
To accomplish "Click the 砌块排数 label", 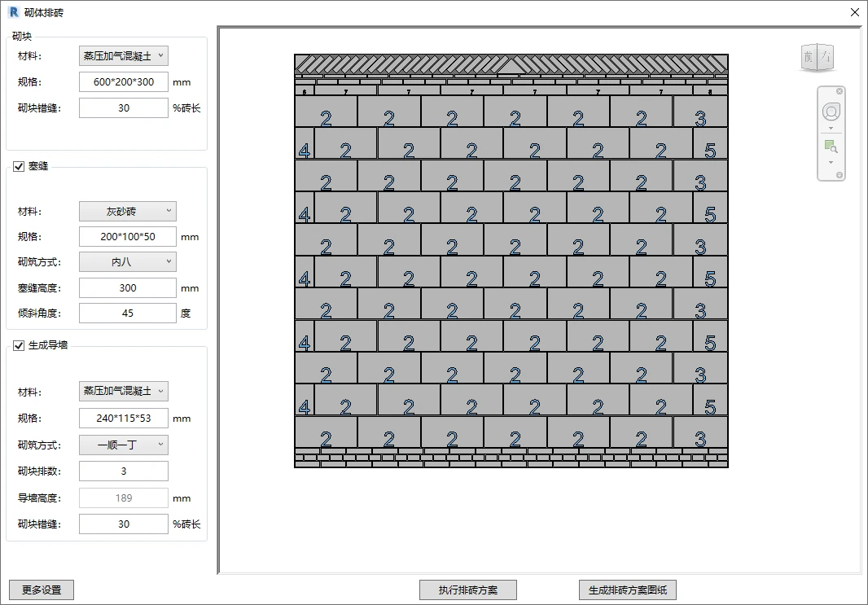I will click(39, 471).
